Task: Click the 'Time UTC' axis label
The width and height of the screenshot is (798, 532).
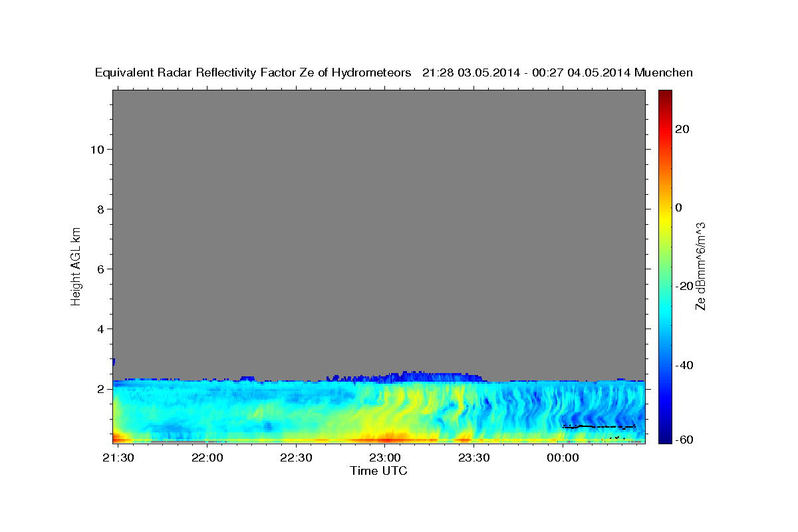Action: pos(378,471)
